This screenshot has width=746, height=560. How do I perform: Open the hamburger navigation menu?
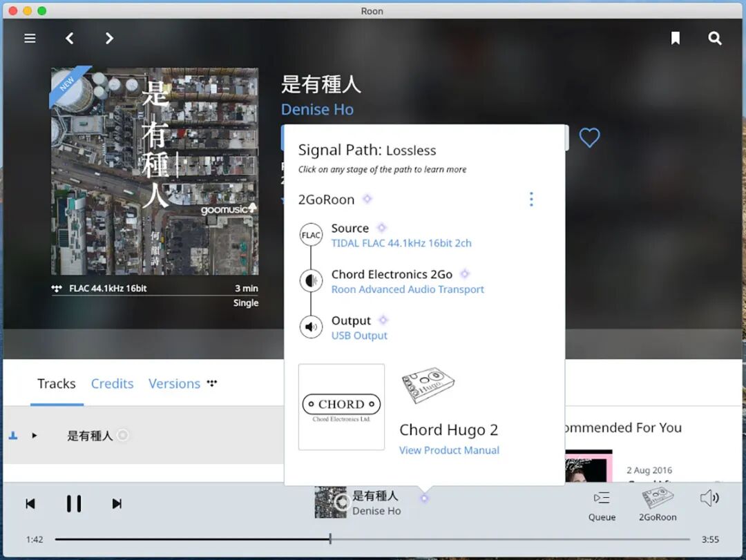point(30,38)
